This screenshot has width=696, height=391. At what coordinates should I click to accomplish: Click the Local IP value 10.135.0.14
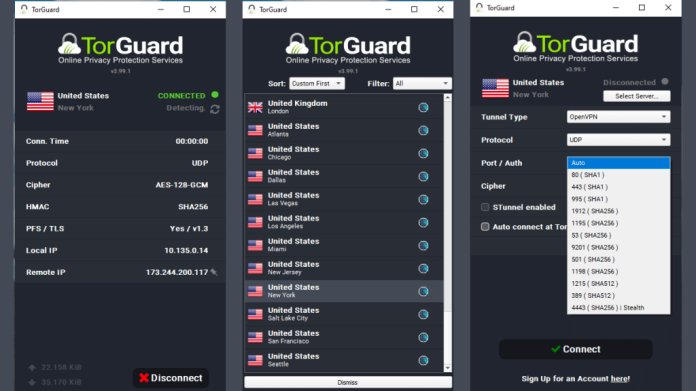point(186,250)
